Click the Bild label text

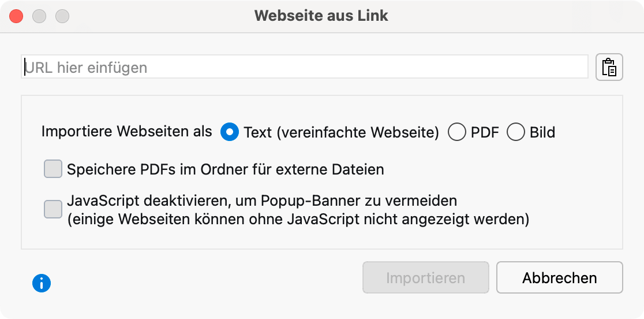(542, 132)
